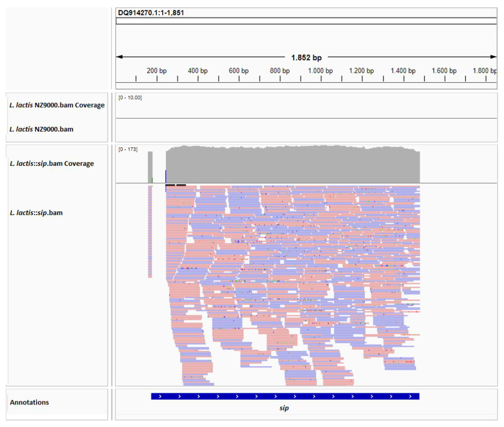Click the narrow isolated gray coverage bar

(150, 167)
